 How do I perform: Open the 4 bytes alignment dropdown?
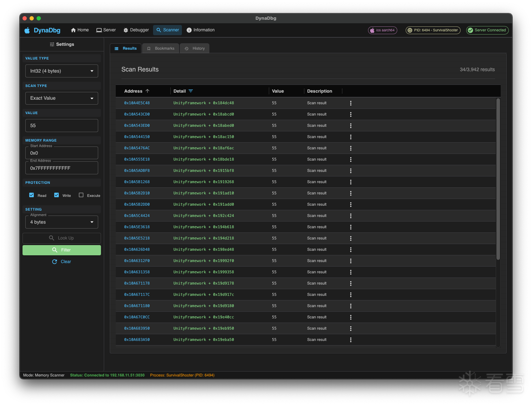pos(62,222)
